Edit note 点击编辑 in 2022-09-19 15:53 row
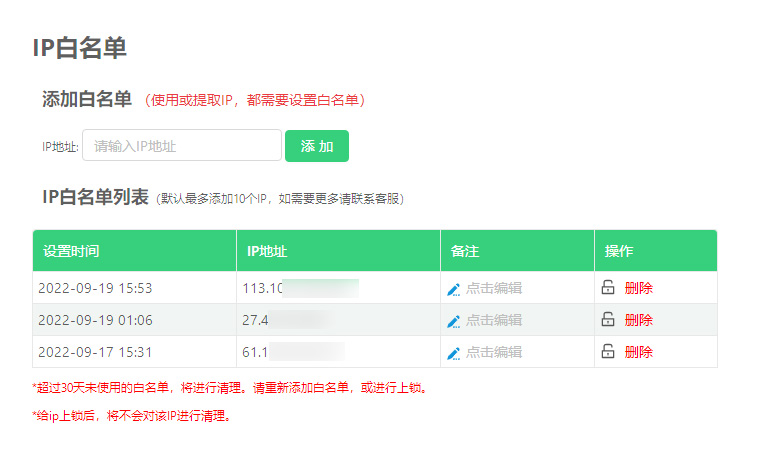 tap(494, 288)
